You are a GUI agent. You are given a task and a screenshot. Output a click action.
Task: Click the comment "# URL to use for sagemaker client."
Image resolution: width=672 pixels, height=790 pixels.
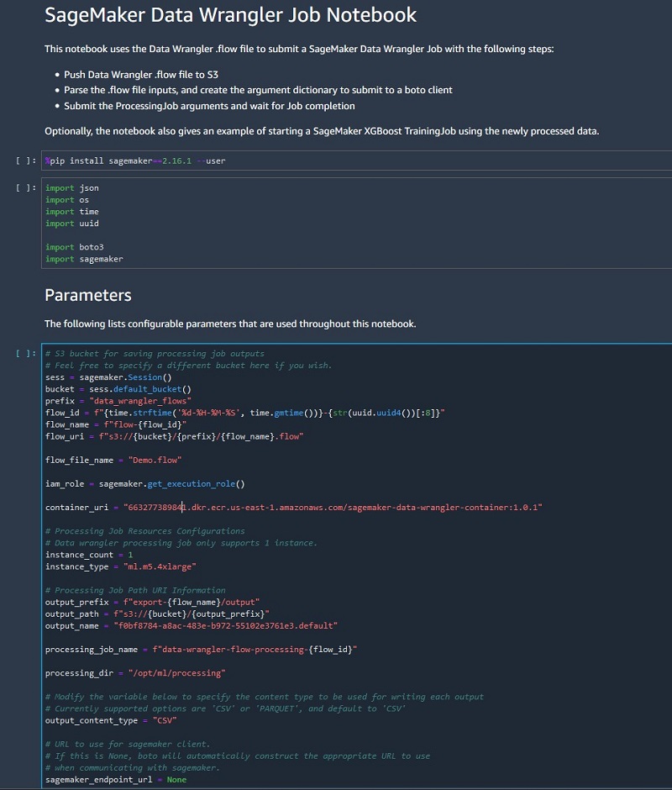(128, 744)
